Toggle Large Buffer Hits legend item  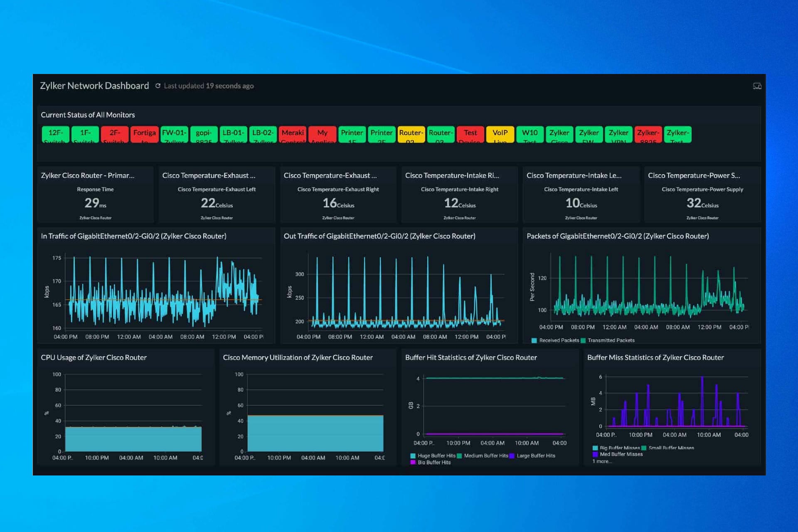click(535, 456)
